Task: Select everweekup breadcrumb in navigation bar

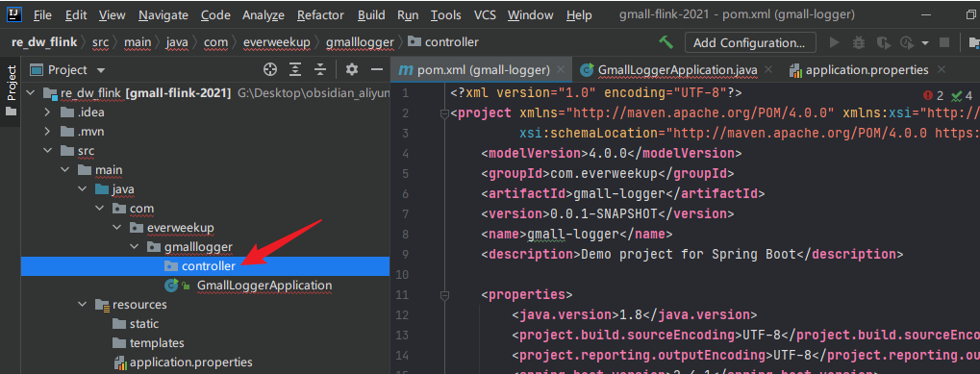Action: click(x=276, y=42)
